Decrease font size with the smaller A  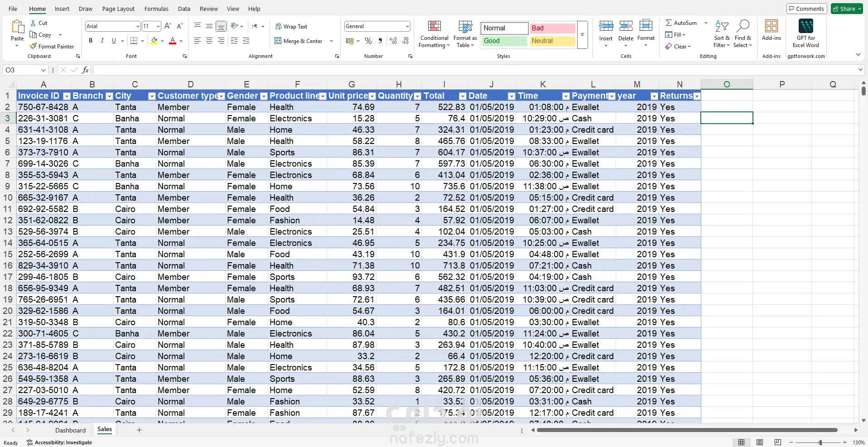(x=179, y=26)
